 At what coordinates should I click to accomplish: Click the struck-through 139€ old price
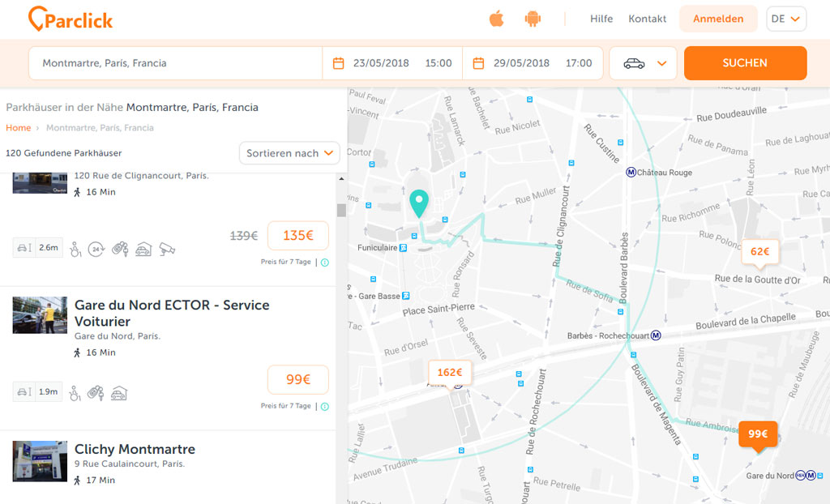[x=244, y=236]
